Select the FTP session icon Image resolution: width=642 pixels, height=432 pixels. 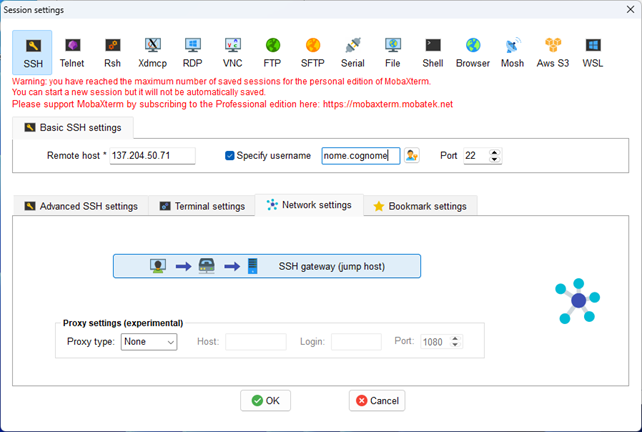tap(272, 52)
